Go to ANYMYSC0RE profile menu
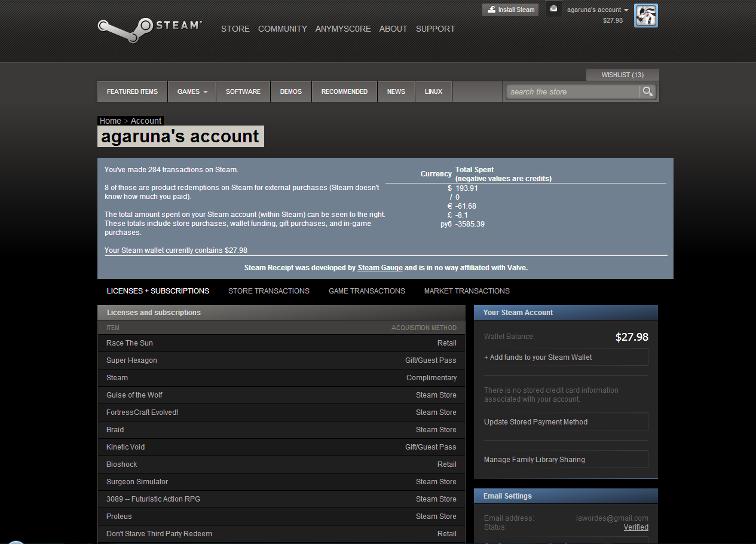The image size is (756, 544). click(x=343, y=29)
